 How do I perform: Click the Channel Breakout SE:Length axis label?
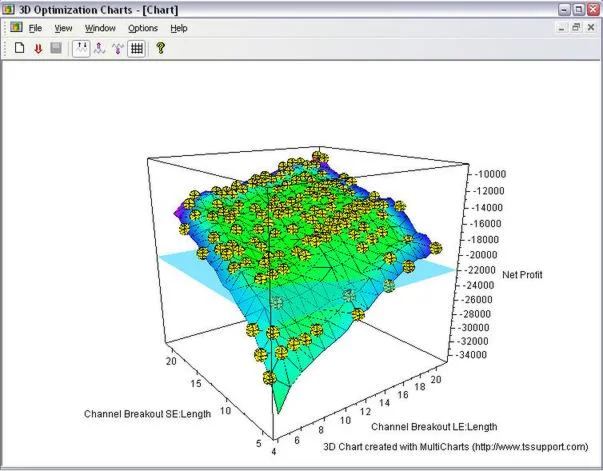(147, 413)
